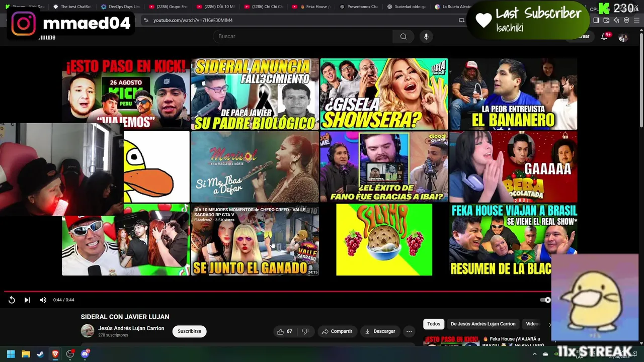Viewport: 644px width, 362px height.
Task: Open ¡ESTO PASO EN KICK! thumbnail
Action: click(126, 94)
